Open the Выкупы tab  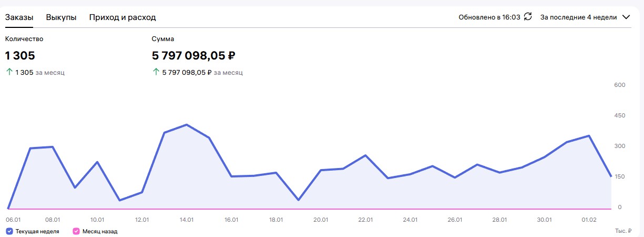pos(61,17)
